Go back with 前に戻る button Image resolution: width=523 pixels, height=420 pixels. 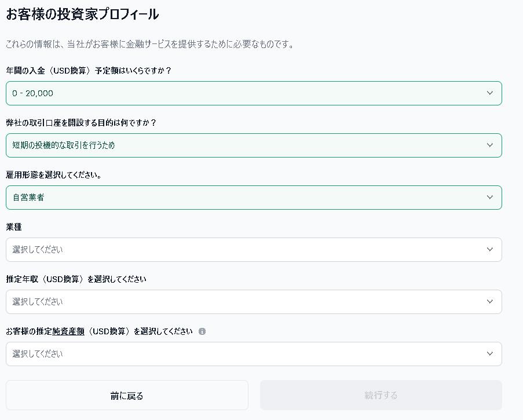(127, 395)
